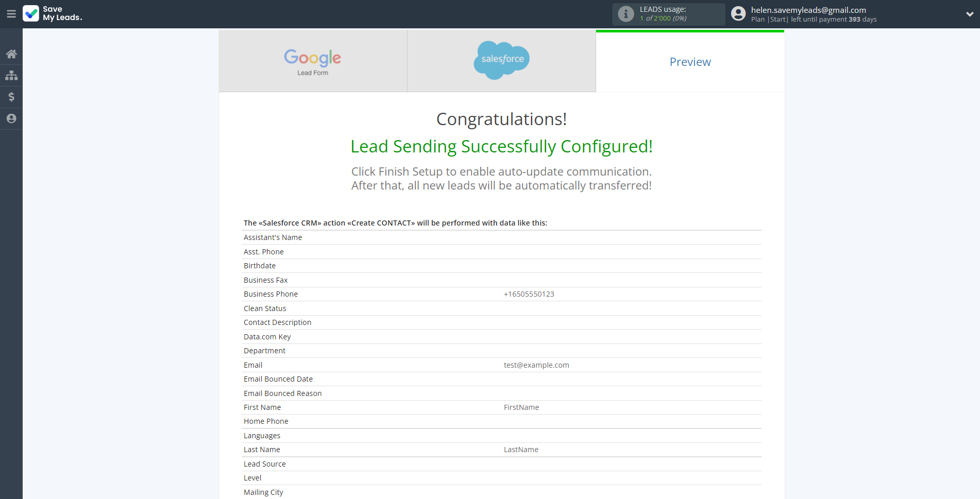Click the Lead Sending Successfully Configured text
Image resolution: width=980 pixels, height=499 pixels.
501,146
